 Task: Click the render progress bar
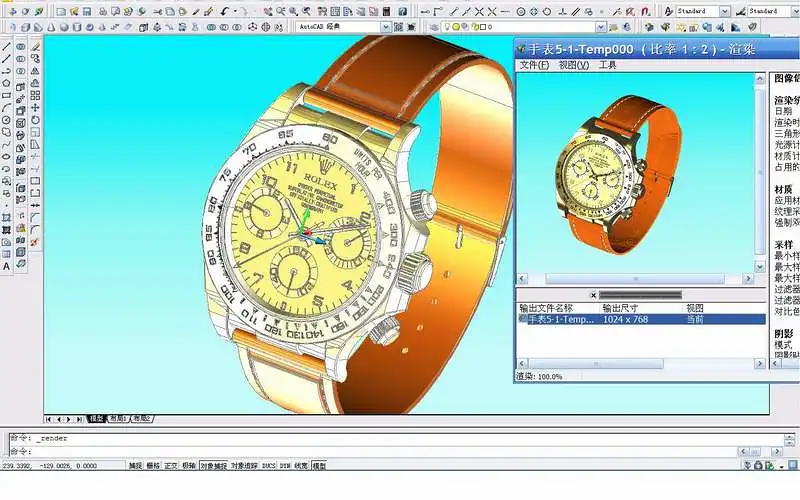point(640,295)
